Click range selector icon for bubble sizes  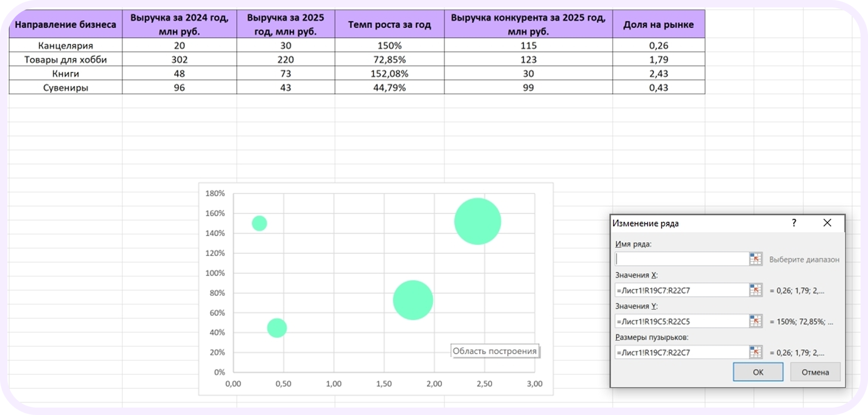755,352
